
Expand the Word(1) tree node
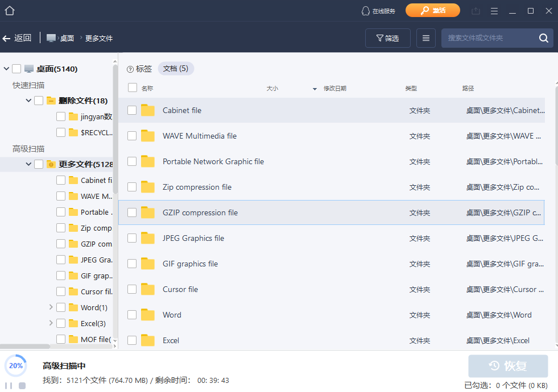pos(51,307)
